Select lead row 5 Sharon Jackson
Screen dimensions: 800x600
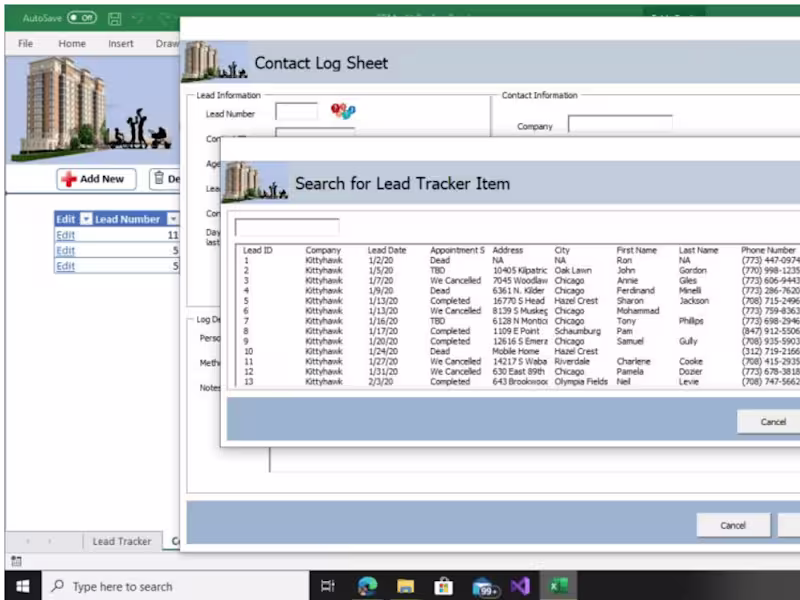[518, 301]
